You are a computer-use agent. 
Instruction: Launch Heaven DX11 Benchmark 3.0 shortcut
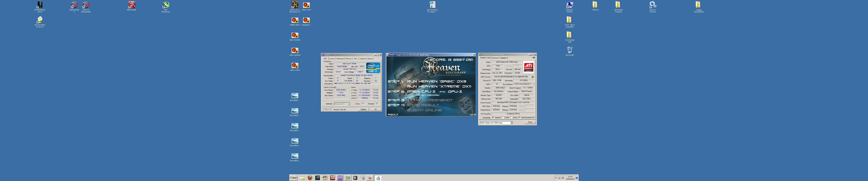(x=295, y=7)
